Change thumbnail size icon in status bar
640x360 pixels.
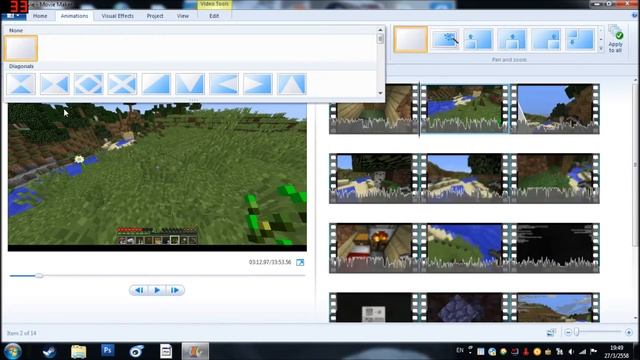pyautogui.click(x=551, y=333)
